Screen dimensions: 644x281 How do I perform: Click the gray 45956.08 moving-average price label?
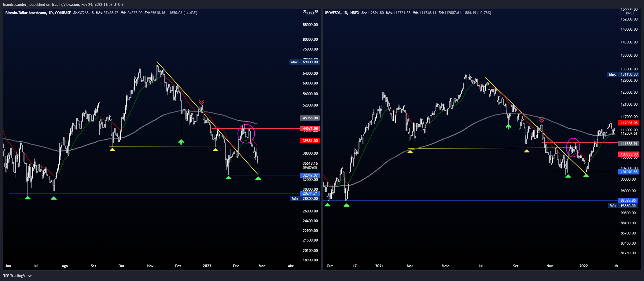click(x=310, y=118)
